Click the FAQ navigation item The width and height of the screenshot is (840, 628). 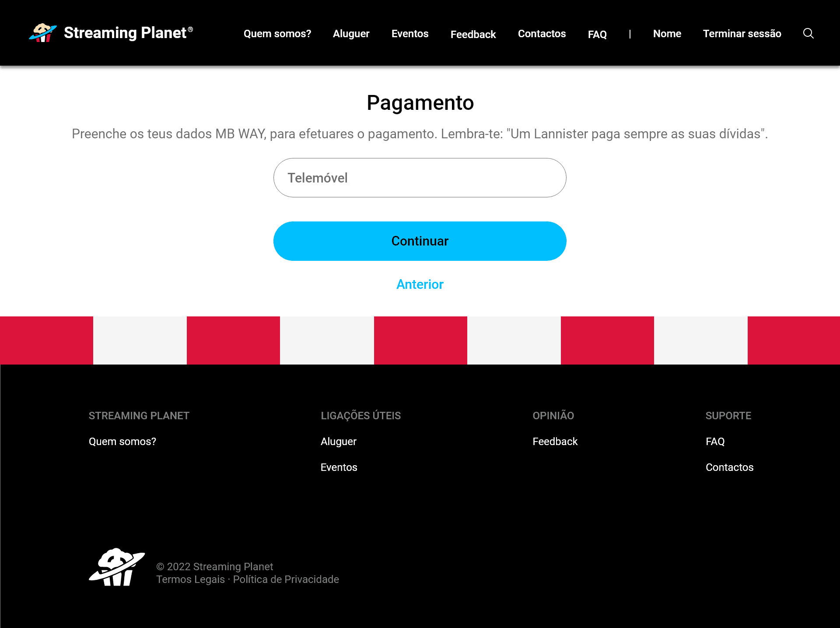597,34
